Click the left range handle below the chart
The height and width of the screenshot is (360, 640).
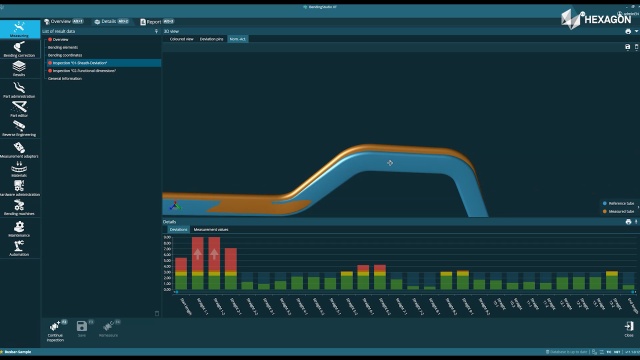(x=176, y=292)
